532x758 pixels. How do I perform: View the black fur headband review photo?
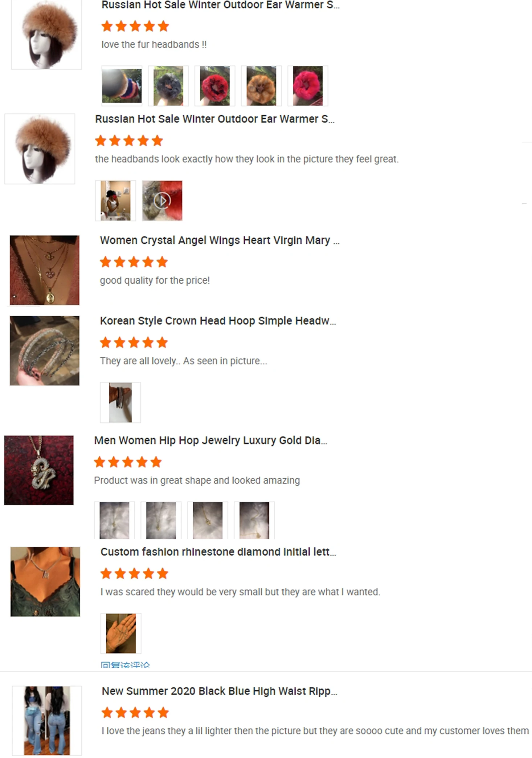pos(168,86)
